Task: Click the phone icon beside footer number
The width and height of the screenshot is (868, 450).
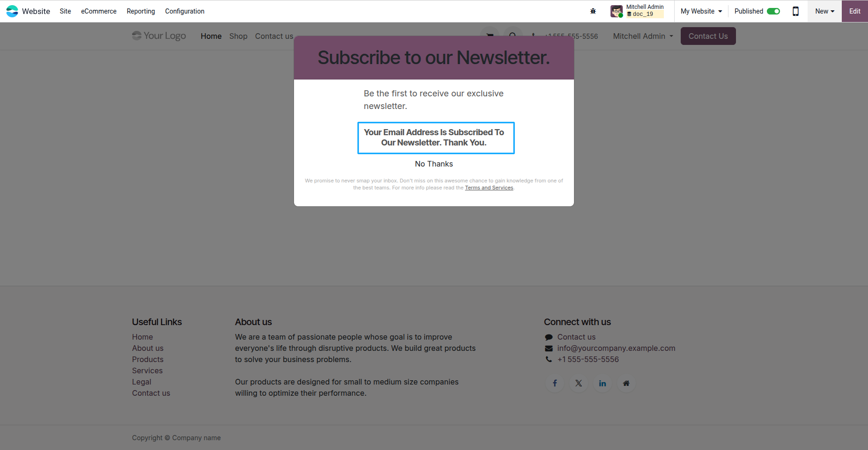Action: 549,359
